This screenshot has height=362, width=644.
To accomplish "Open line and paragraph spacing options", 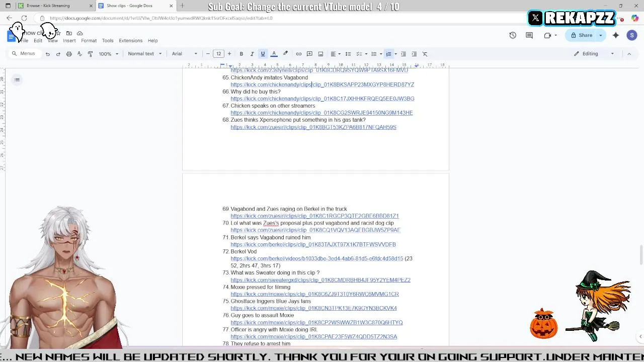I will tap(348, 54).
